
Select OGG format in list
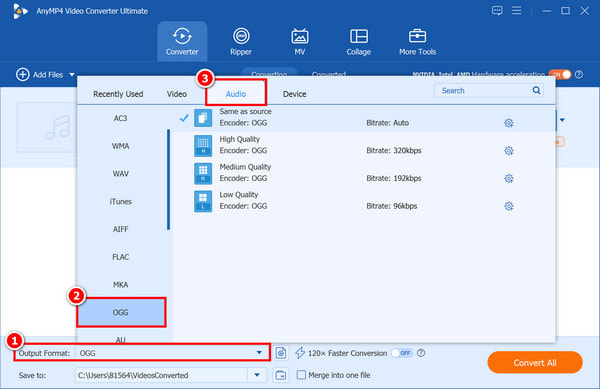(x=120, y=313)
